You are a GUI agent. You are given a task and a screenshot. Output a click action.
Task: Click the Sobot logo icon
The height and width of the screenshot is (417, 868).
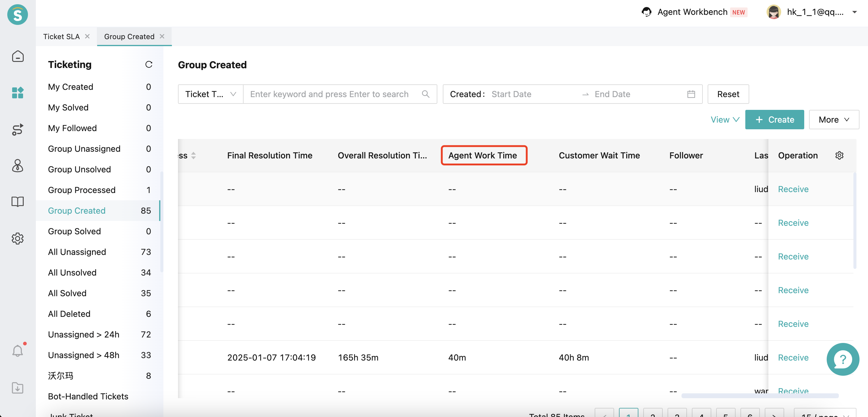point(18,15)
